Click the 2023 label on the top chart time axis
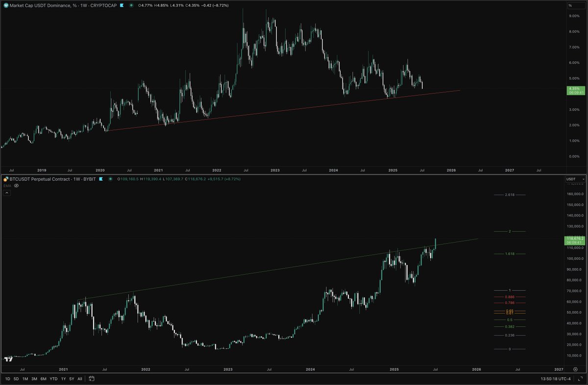This screenshot has height=385, width=588. tap(275, 170)
